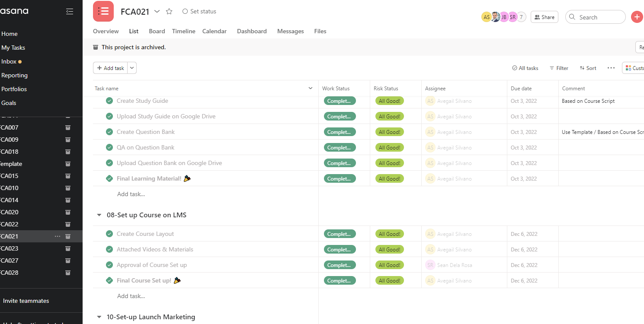The height and width of the screenshot is (324, 644).
Task: Toggle completion of Upload Question Bank on Google Drive
Action: (109, 163)
